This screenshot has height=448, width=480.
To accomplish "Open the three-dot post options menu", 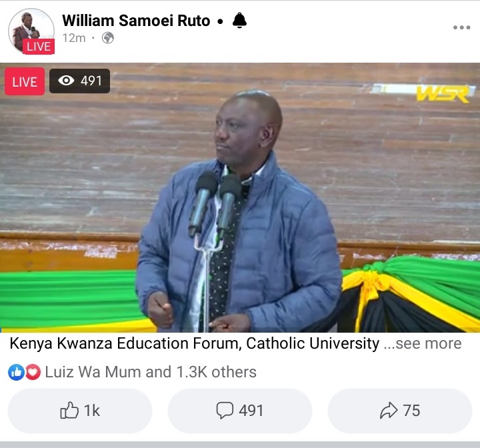I will [x=461, y=27].
